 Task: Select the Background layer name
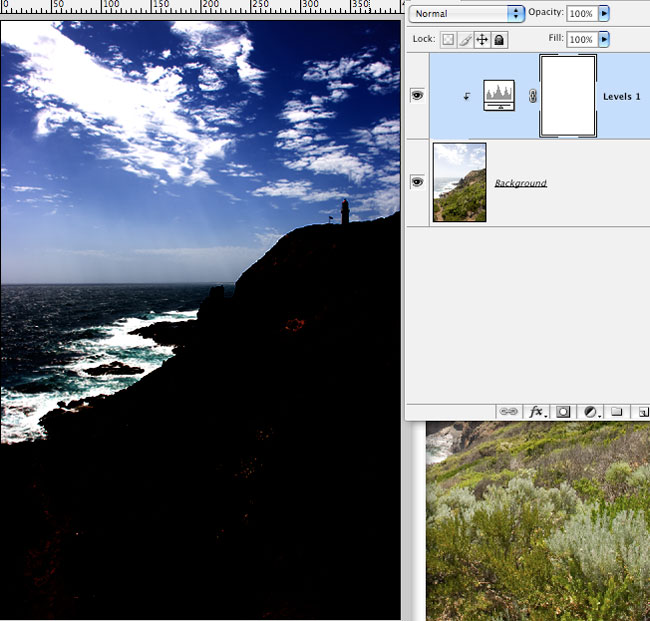click(520, 183)
